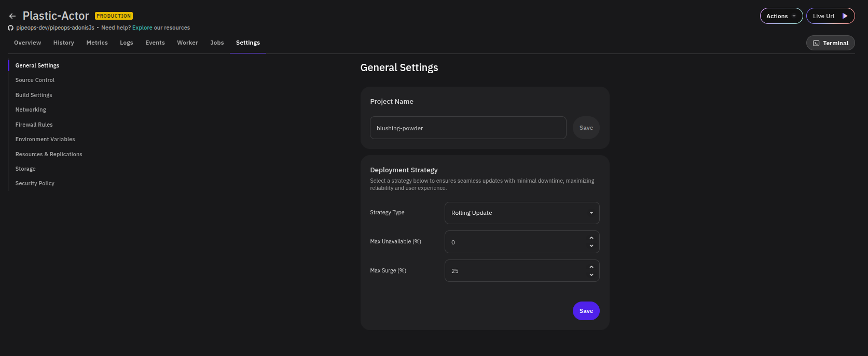Viewport: 868px width, 356px height.
Task: Expand the Strategy Type dropdown
Action: tap(522, 213)
